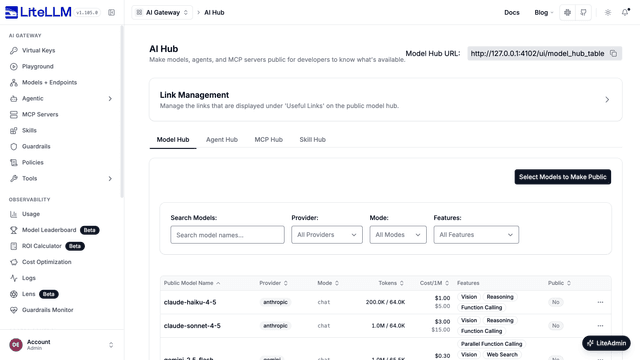The height and width of the screenshot is (360, 640).
Task: Click Reasoning tag in claude-sonnet-4-5 row
Action: 500,321
